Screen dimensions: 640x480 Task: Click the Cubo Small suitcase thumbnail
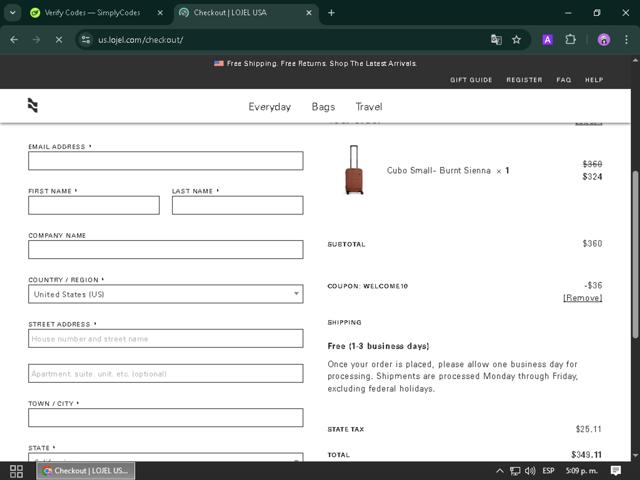tap(354, 170)
